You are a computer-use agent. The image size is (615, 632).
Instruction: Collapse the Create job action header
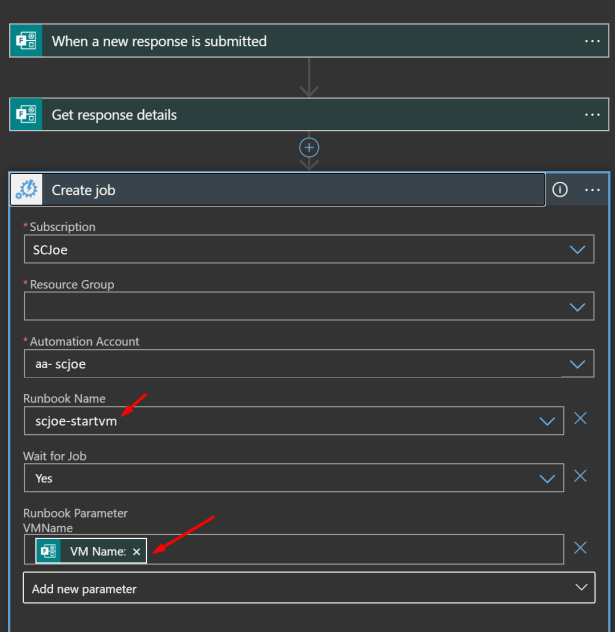click(278, 189)
